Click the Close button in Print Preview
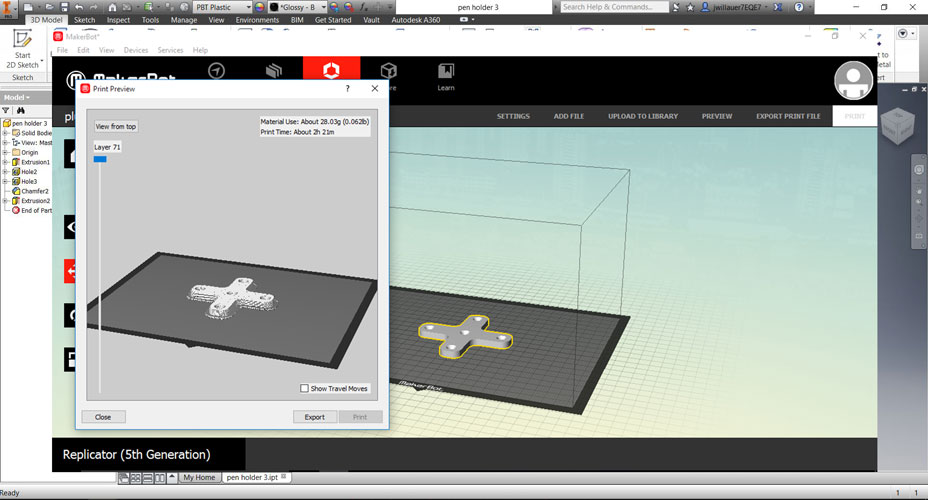Viewport: 928px width, 500px height. (x=103, y=417)
